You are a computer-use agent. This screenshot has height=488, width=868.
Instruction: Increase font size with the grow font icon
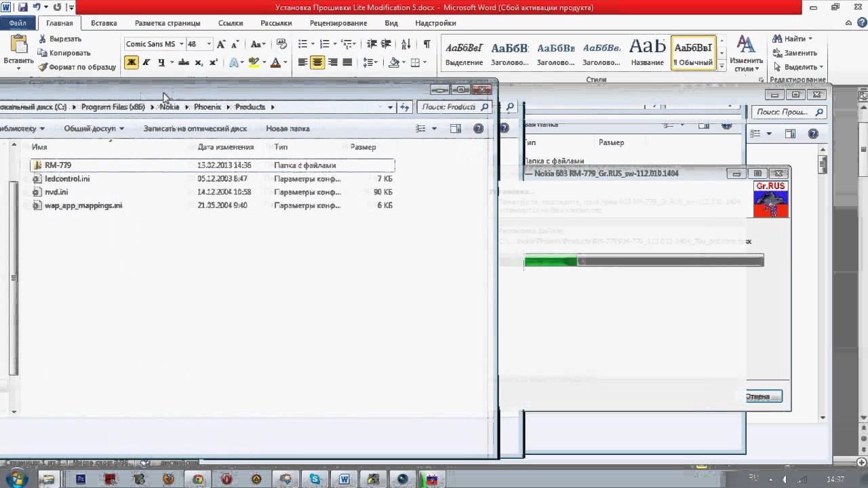coord(221,44)
